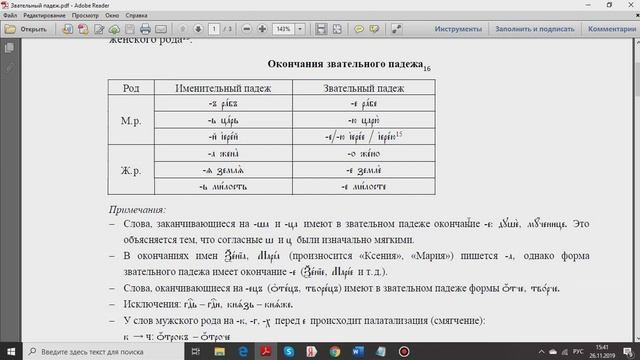Click the Adobe Reader taskbar icon
This screenshot has height=360, width=640.
point(266,351)
